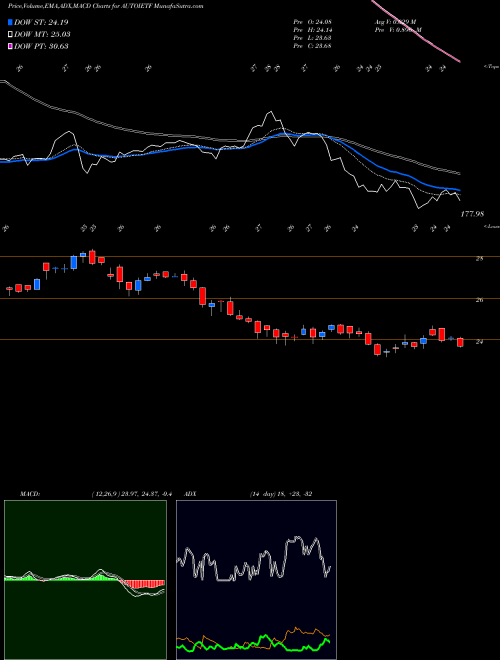The width and height of the screenshot is (500, 660).
Task: Click the '<-Lows' marker label
Action: 491,226
